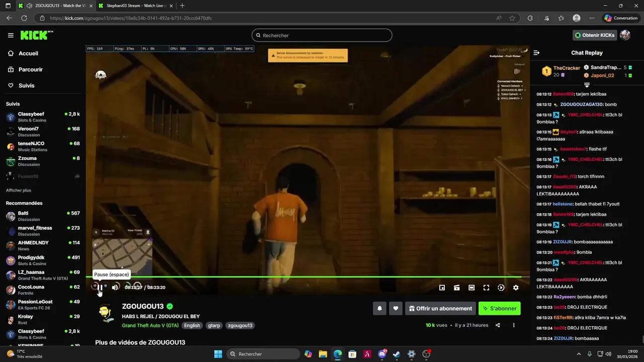Image resolution: width=644 pixels, height=362 pixels.
Task: Open Prodigyddk recommended channel
Action: coord(43,260)
